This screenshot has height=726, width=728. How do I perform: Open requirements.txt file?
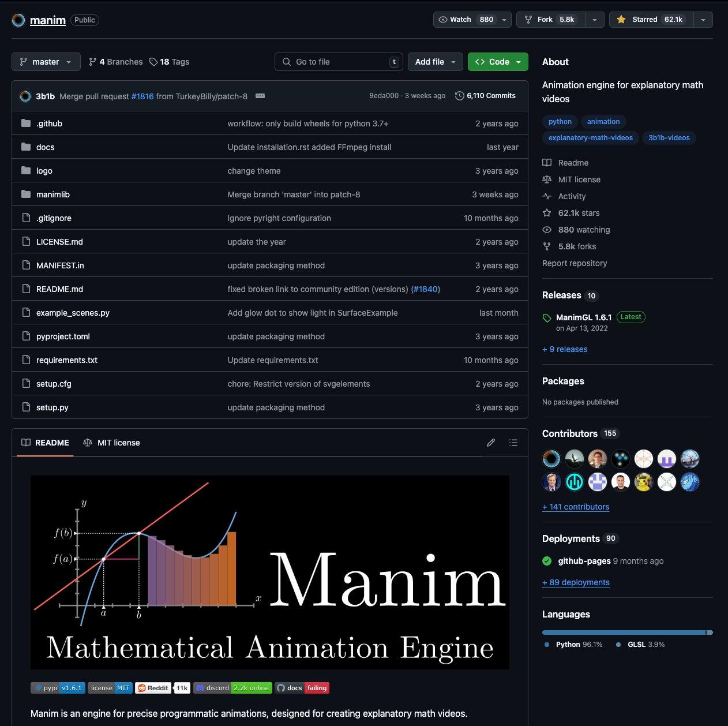(67, 360)
